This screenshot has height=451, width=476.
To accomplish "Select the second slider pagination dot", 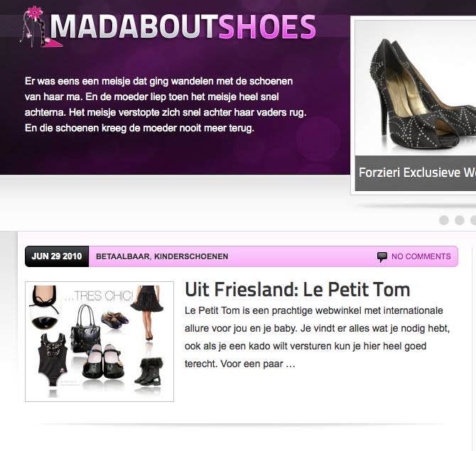I will (x=459, y=220).
